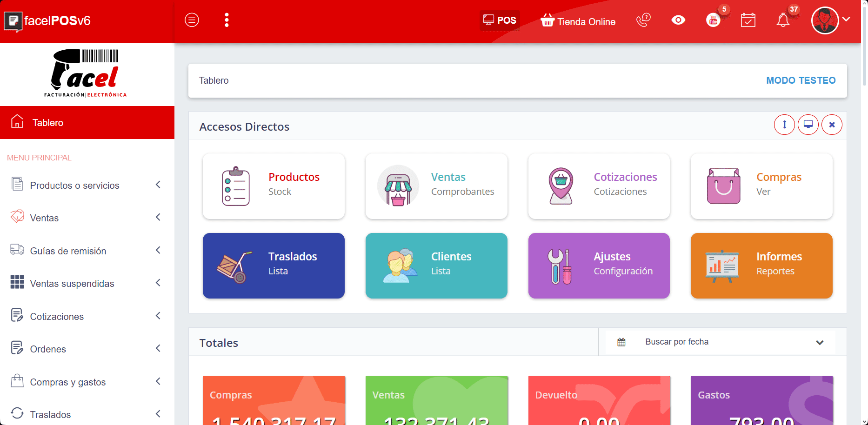
Task: Expand the Buscar por fecha dropdown
Action: [x=720, y=342]
